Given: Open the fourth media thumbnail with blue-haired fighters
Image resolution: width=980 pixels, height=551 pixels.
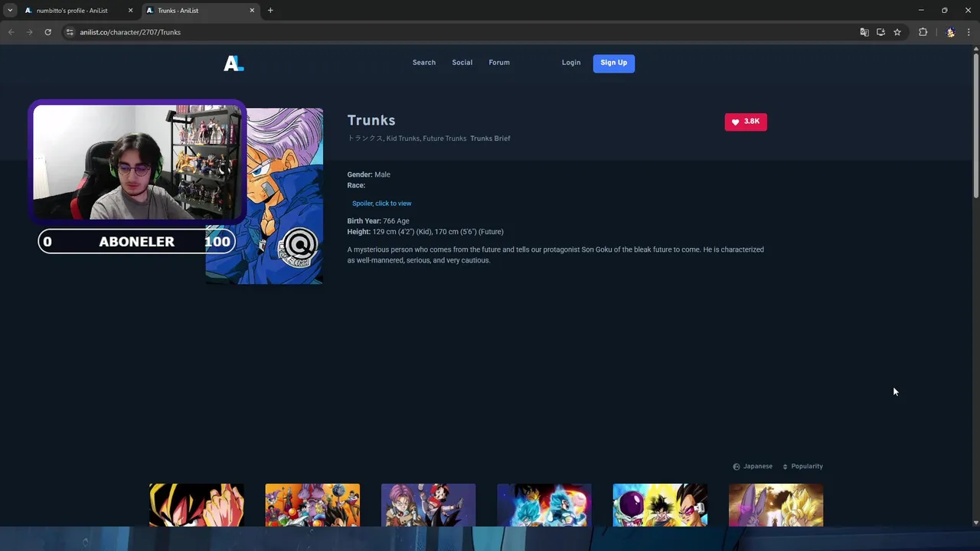Looking at the screenshot, I should pyautogui.click(x=544, y=505).
